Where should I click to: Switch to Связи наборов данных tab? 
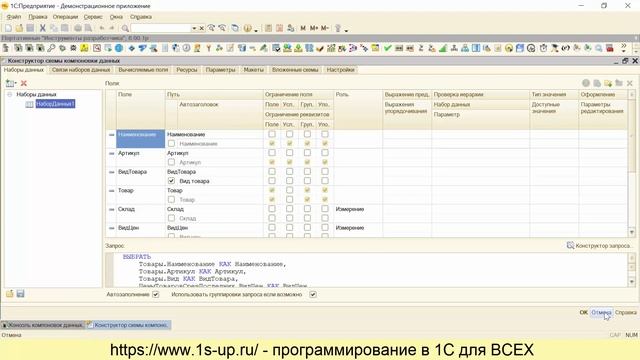[x=81, y=70]
